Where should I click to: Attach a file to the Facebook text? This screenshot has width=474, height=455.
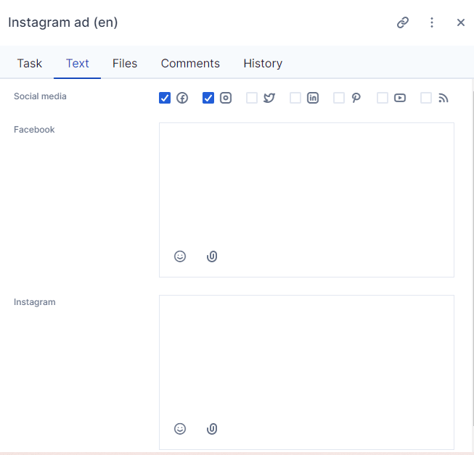point(212,256)
